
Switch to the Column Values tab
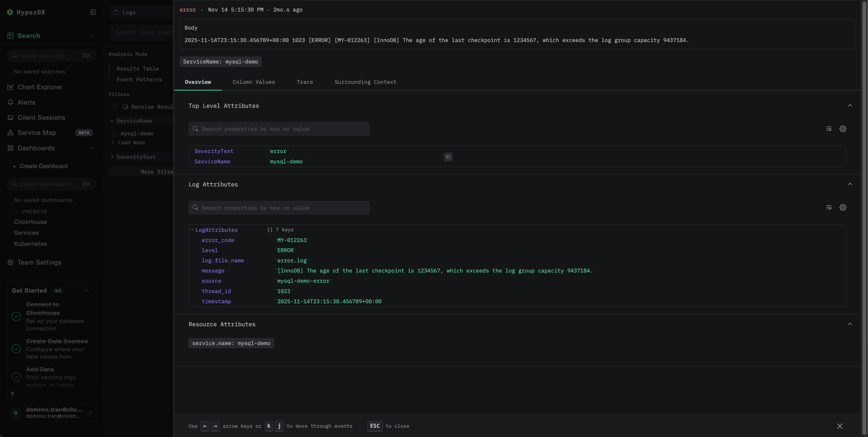(253, 82)
